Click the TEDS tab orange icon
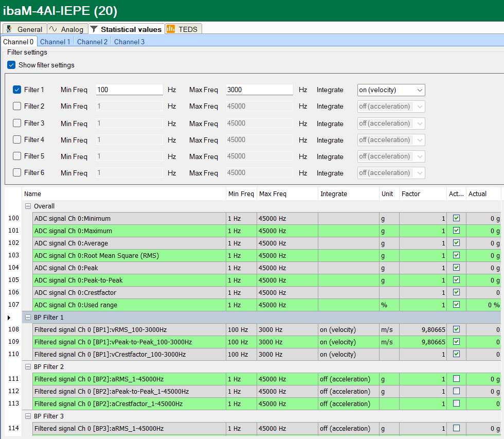The image size is (504, 439). point(171,29)
